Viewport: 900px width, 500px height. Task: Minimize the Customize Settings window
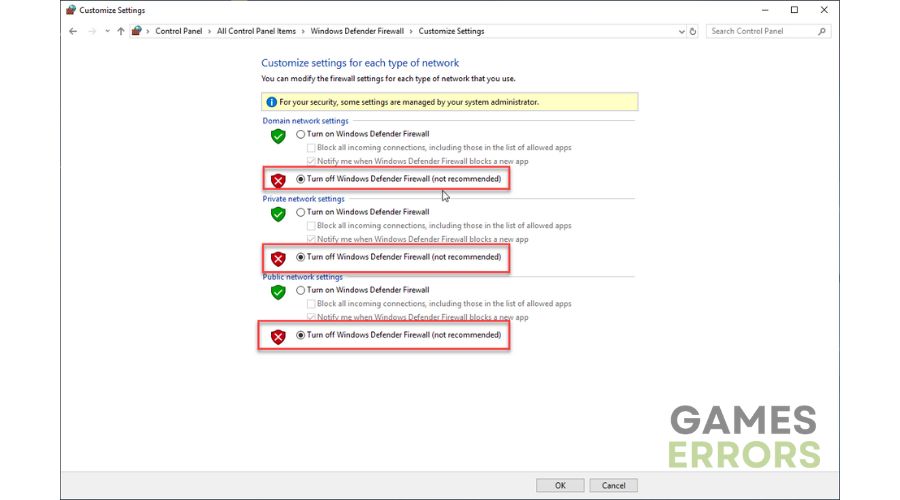[x=765, y=10]
